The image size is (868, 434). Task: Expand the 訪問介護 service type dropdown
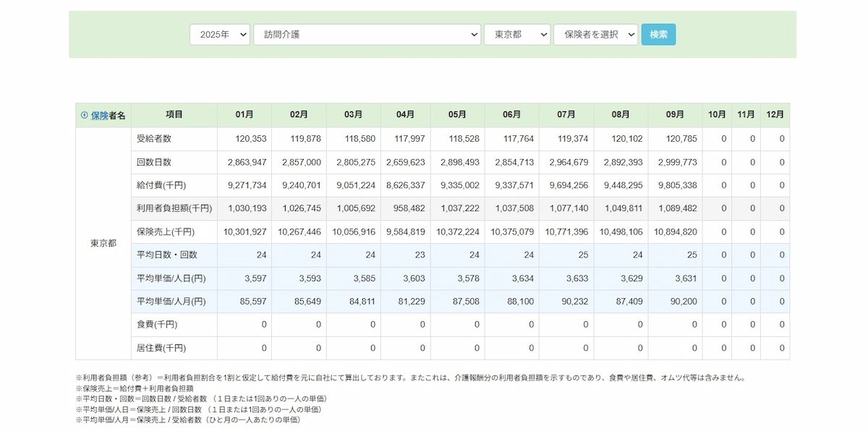click(x=367, y=35)
